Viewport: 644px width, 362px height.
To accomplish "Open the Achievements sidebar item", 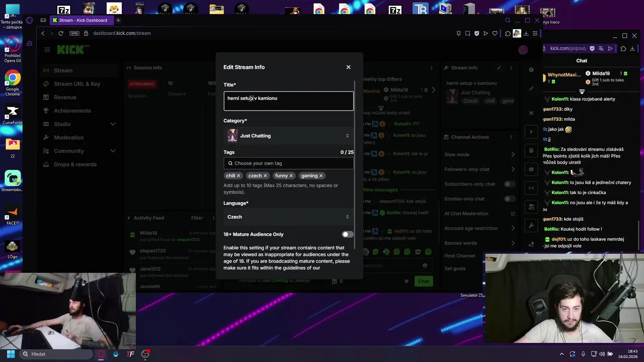I will tap(80, 111).
